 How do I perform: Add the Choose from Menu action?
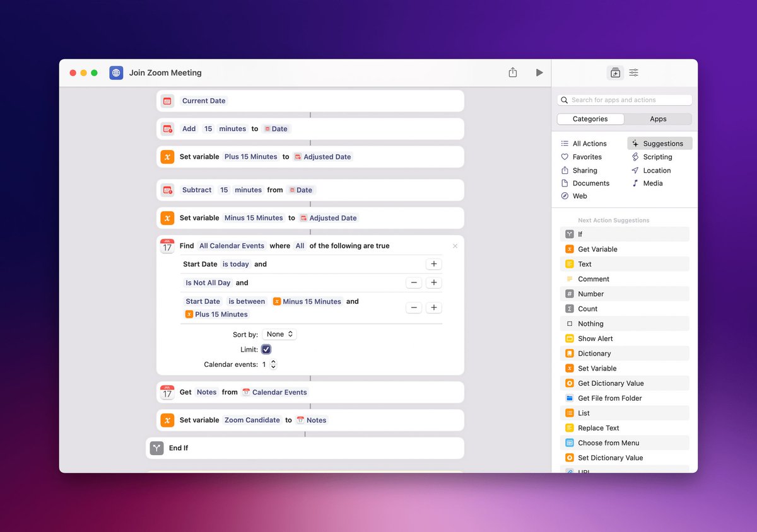coord(625,443)
